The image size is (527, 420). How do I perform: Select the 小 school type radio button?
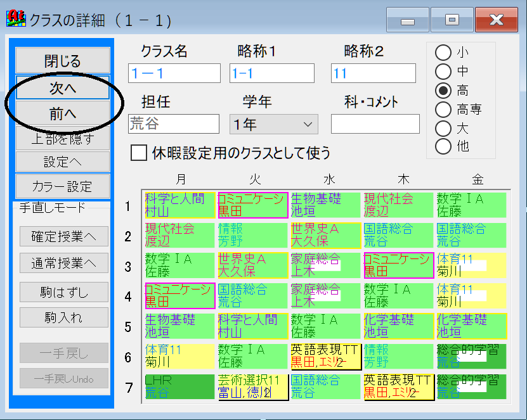[x=443, y=53]
